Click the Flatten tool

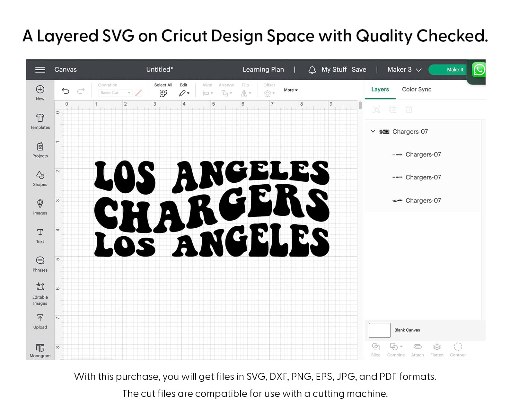point(437,350)
